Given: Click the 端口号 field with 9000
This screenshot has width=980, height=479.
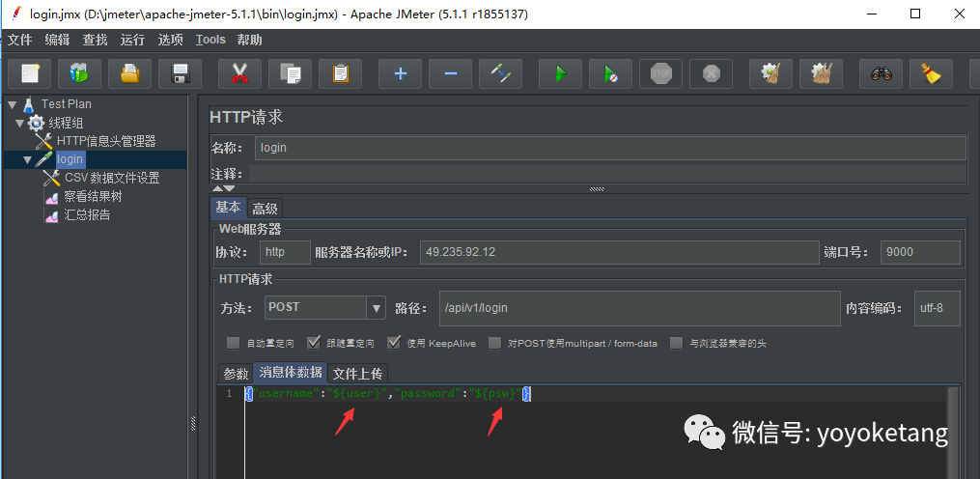Looking at the screenshot, I should tap(920, 252).
